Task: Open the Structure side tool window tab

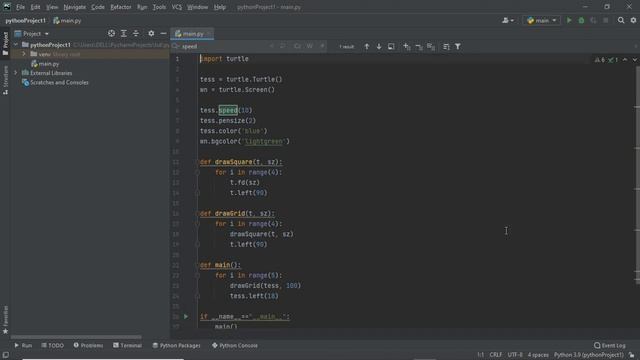Action: point(5,80)
